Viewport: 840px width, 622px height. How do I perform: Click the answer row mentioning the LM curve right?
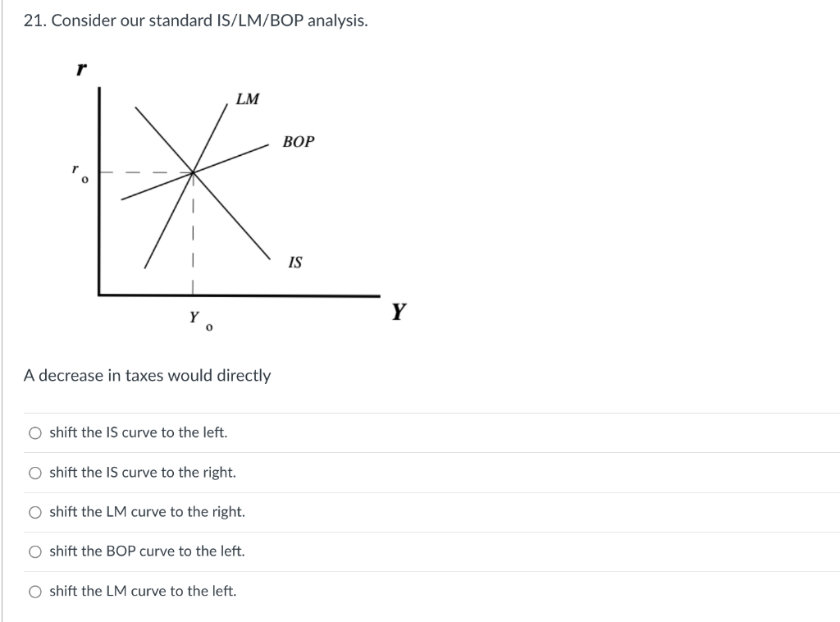pyautogui.click(x=148, y=511)
